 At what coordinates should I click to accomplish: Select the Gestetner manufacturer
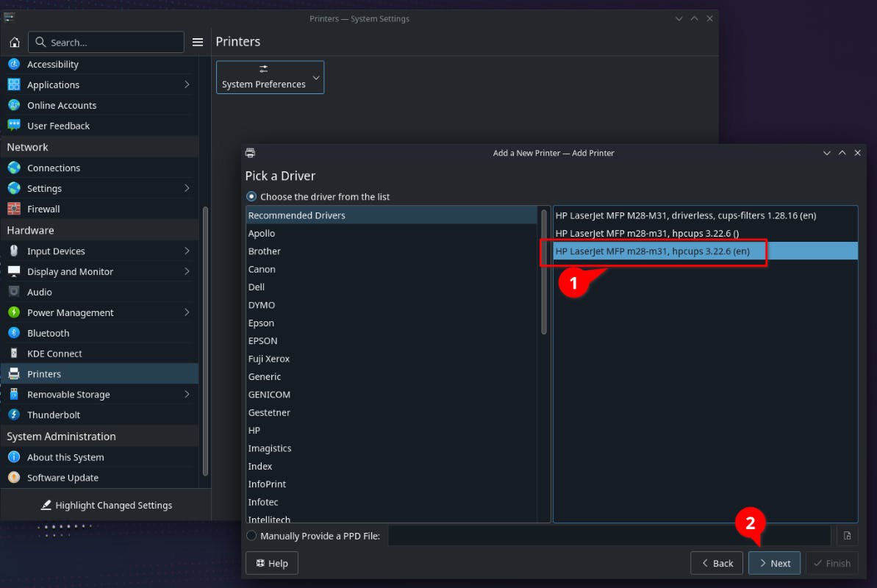tap(392, 412)
